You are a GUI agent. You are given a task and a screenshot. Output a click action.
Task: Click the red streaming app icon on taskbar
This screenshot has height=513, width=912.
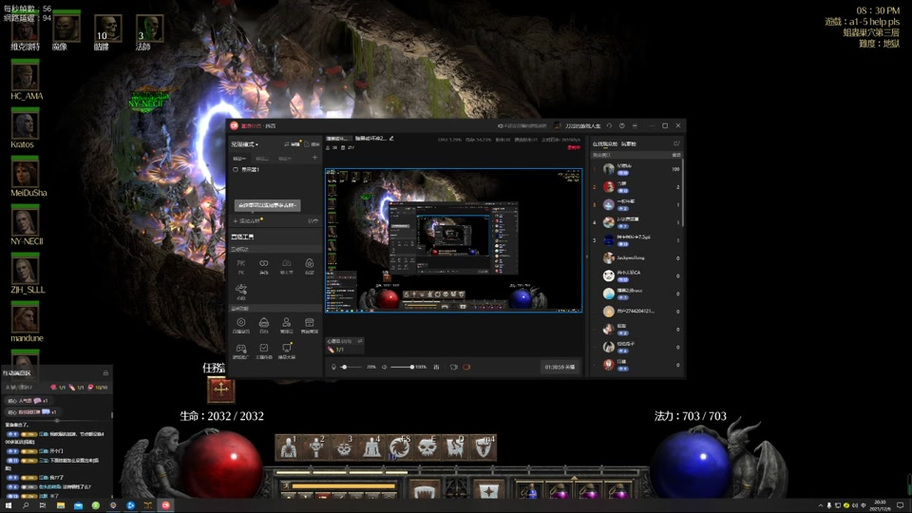[x=166, y=505]
